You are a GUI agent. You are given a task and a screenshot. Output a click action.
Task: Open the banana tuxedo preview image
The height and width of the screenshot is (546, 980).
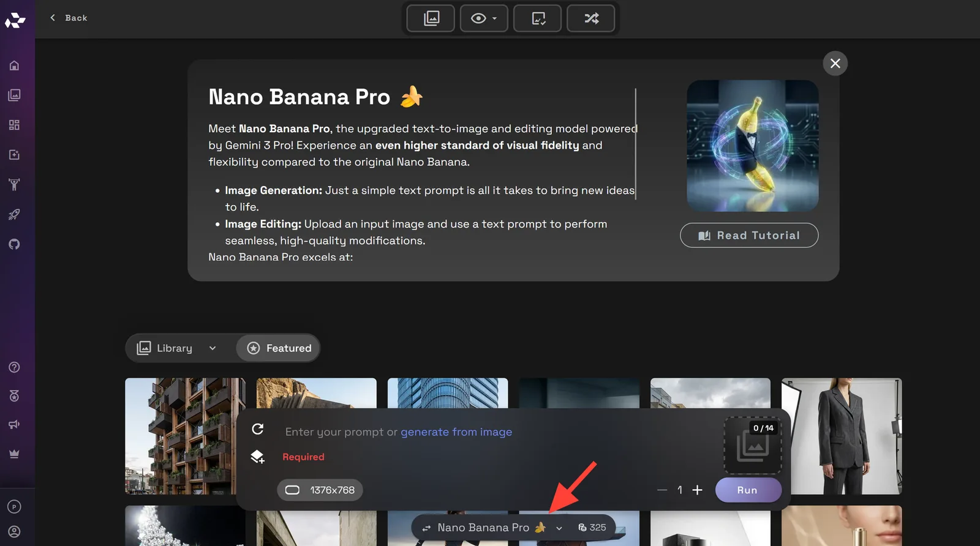pyautogui.click(x=753, y=146)
